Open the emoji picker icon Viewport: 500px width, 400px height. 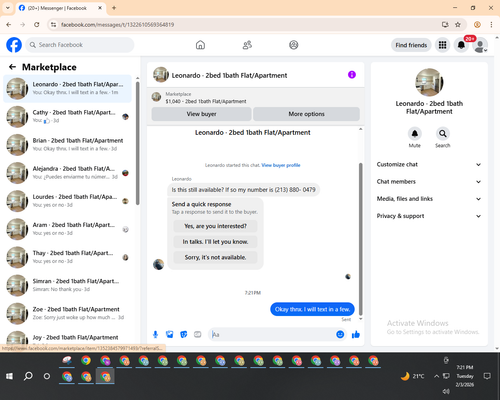point(340,334)
